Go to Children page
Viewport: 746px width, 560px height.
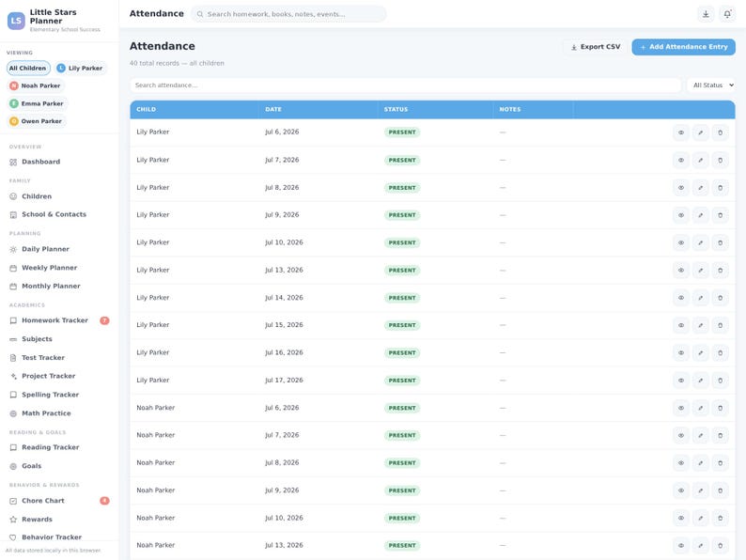coord(59,196)
